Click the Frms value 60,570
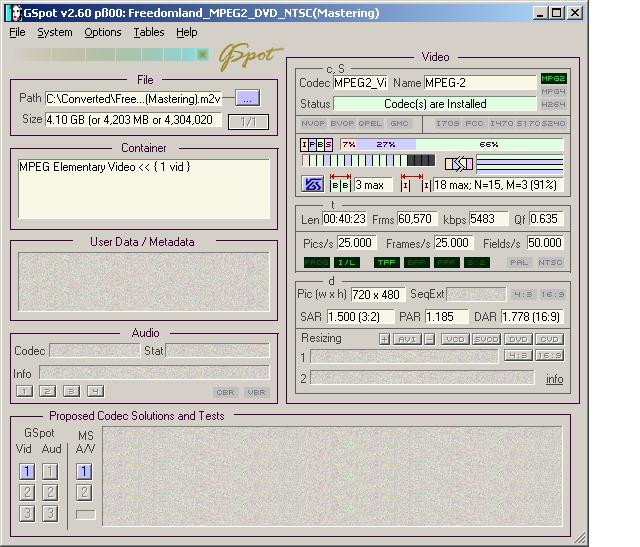 tap(417, 219)
